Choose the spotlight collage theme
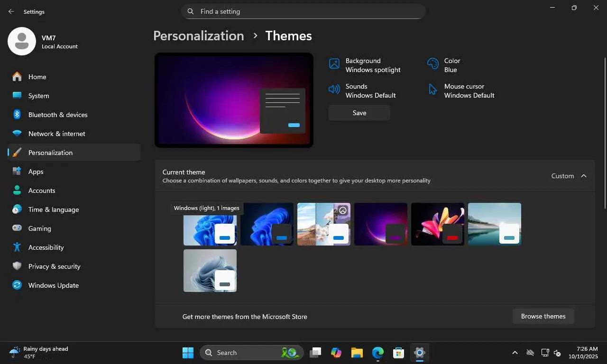Image resolution: width=607 pixels, height=364 pixels. (x=324, y=224)
